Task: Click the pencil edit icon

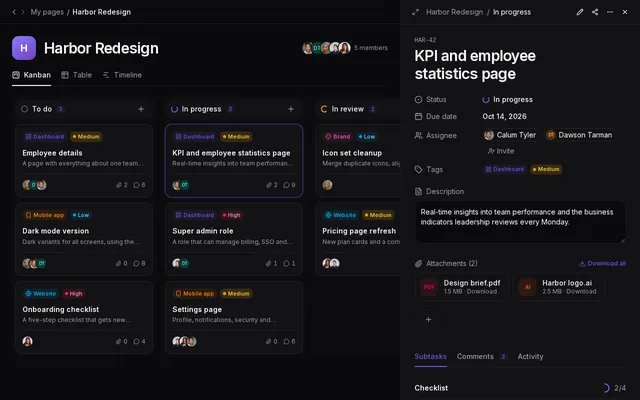Action: point(580,12)
